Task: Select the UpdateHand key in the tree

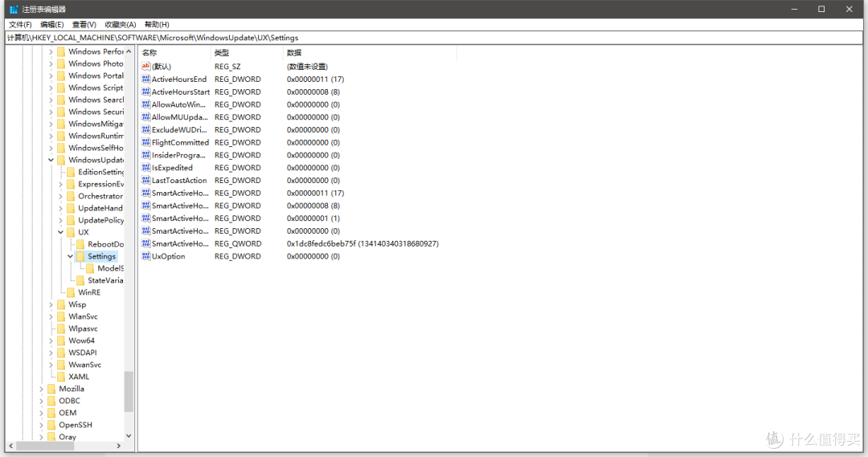Action: [100, 208]
